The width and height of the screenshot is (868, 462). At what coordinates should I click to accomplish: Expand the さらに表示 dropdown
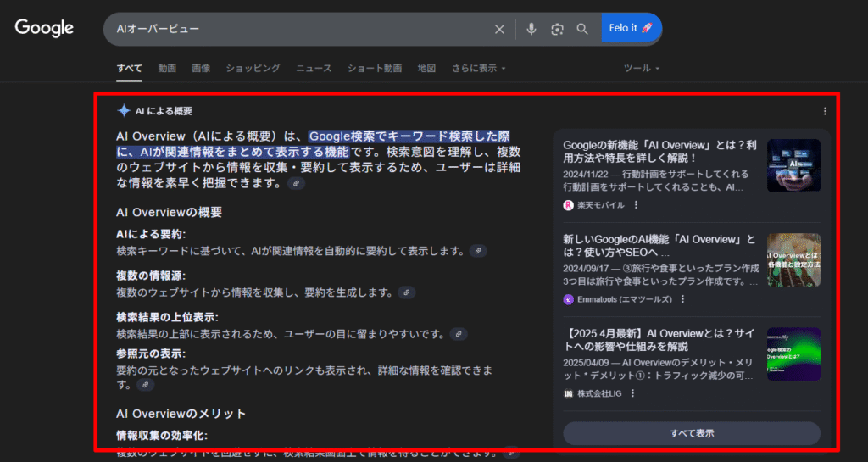tap(478, 68)
